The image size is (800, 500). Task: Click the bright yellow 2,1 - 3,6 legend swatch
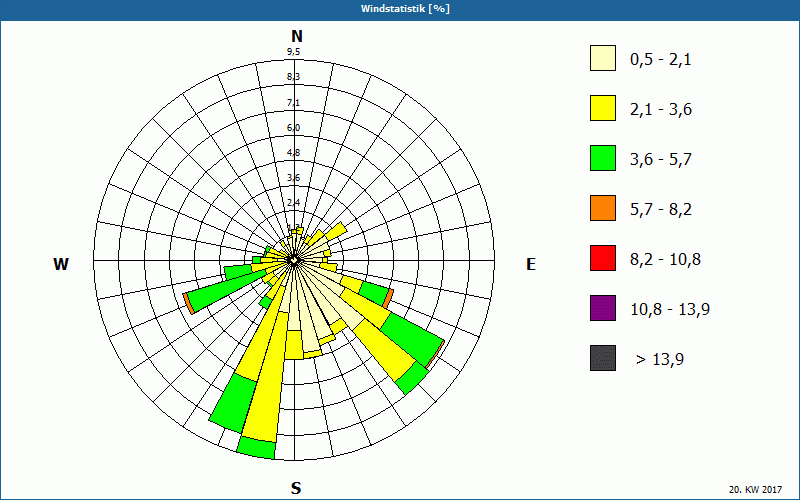coord(603,108)
